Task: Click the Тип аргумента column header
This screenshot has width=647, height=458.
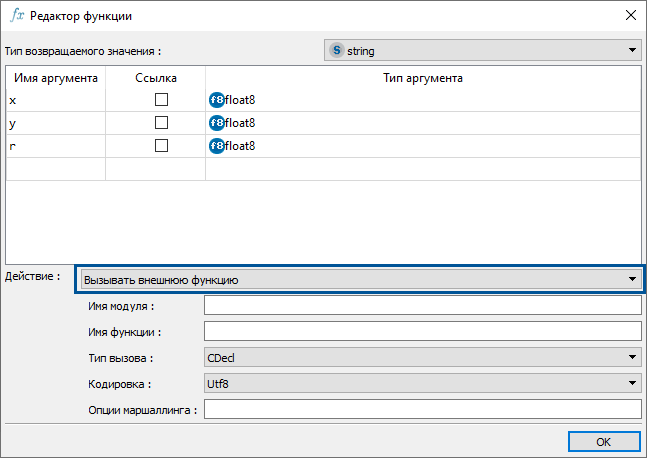Action: click(x=422, y=78)
